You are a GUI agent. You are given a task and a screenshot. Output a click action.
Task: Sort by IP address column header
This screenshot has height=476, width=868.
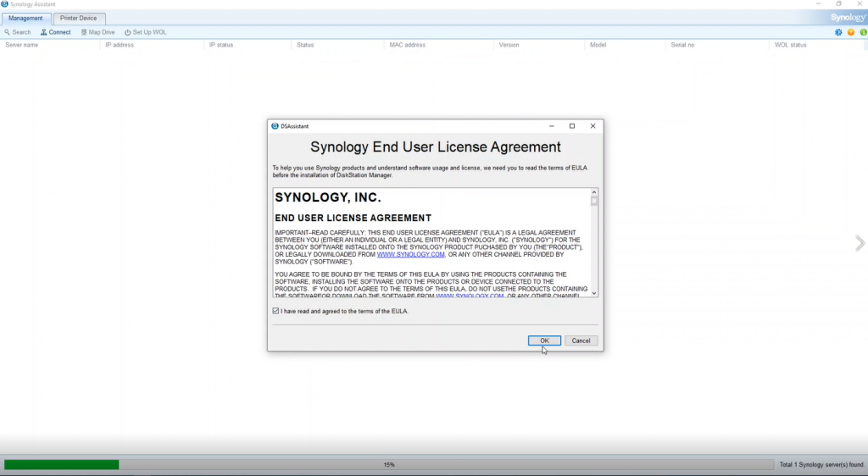point(120,45)
